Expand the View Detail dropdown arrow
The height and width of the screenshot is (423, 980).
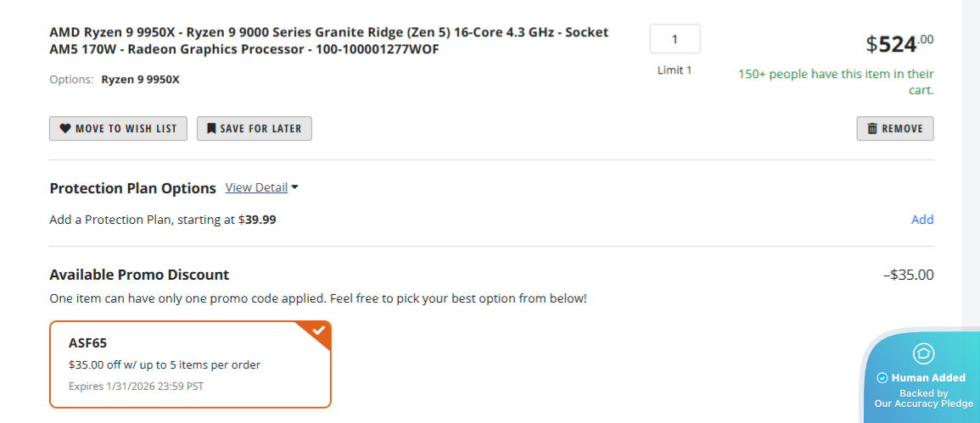pyautogui.click(x=294, y=187)
